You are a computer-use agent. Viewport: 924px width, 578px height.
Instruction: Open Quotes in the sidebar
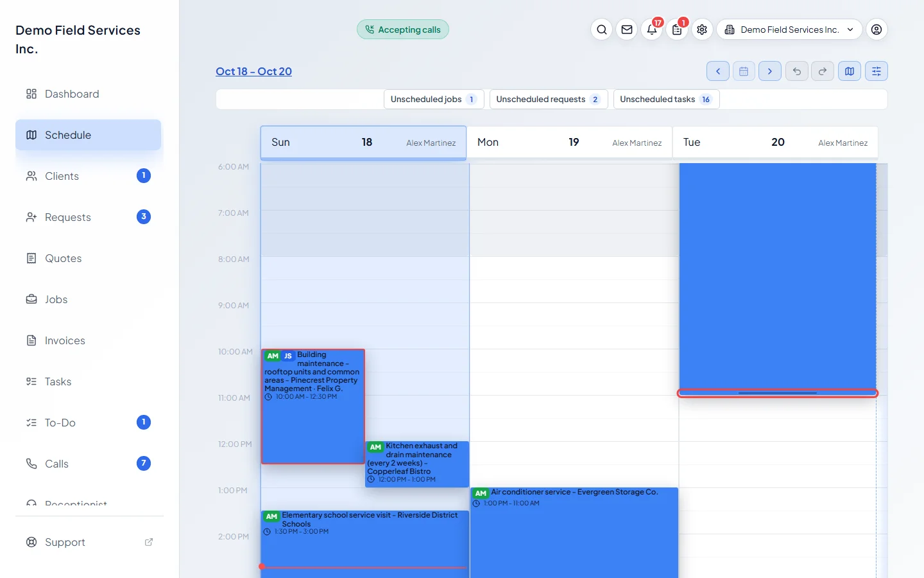pos(89,258)
